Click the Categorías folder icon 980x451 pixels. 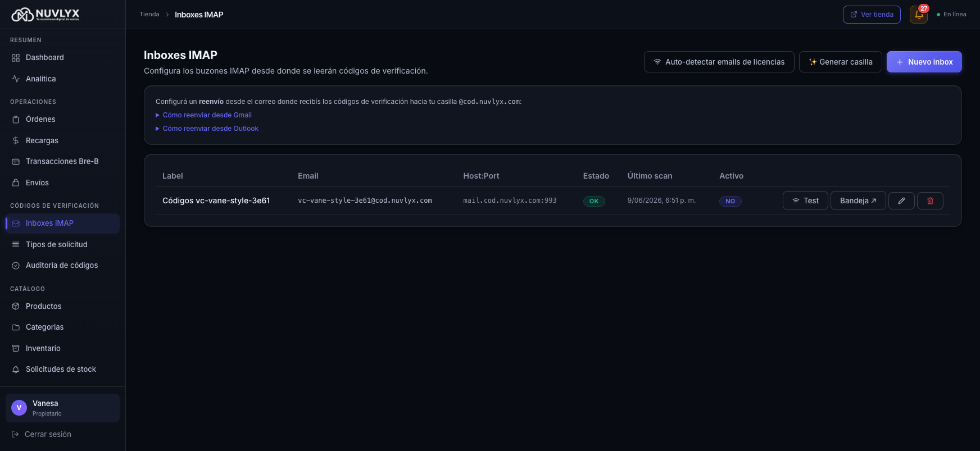[16, 327]
